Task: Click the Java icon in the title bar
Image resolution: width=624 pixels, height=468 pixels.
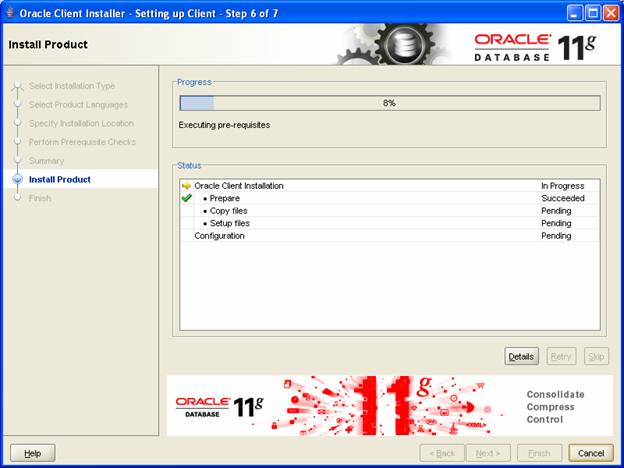Action: [10, 13]
